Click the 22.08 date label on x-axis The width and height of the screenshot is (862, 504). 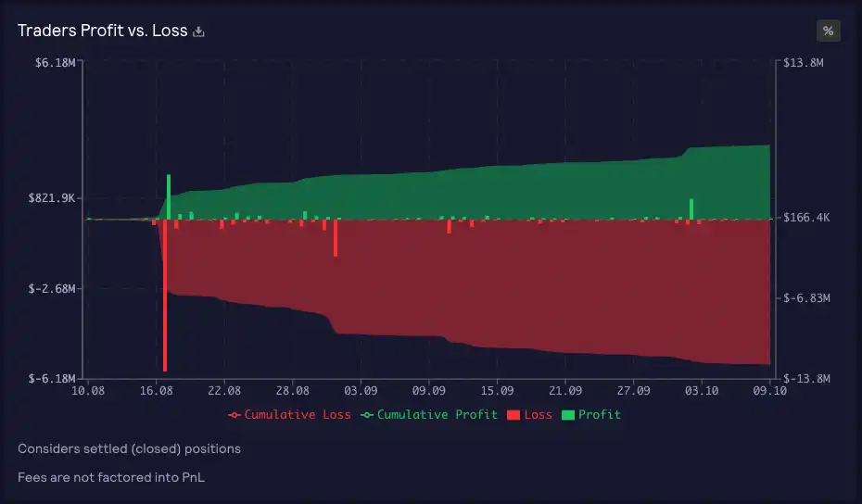224,391
